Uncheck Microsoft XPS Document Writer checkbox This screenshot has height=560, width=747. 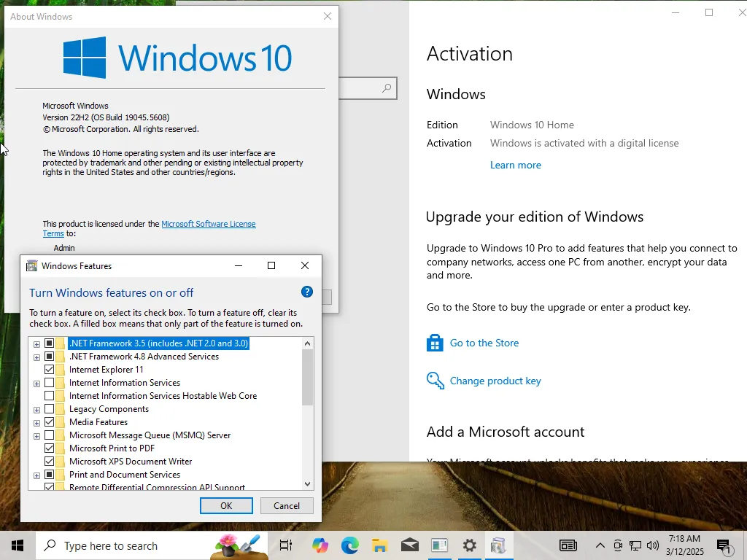(49, 461)
